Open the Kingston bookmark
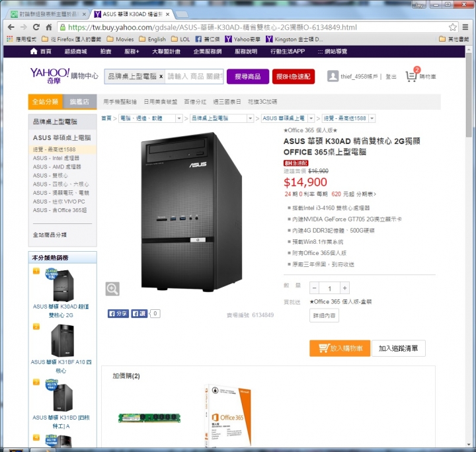The image size is (476, 452). (294, 39)
